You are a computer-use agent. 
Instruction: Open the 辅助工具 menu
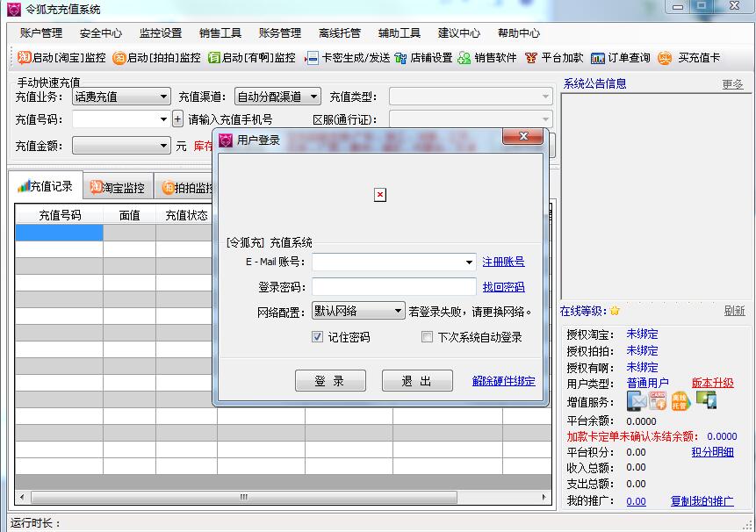[x=400, y=32]
